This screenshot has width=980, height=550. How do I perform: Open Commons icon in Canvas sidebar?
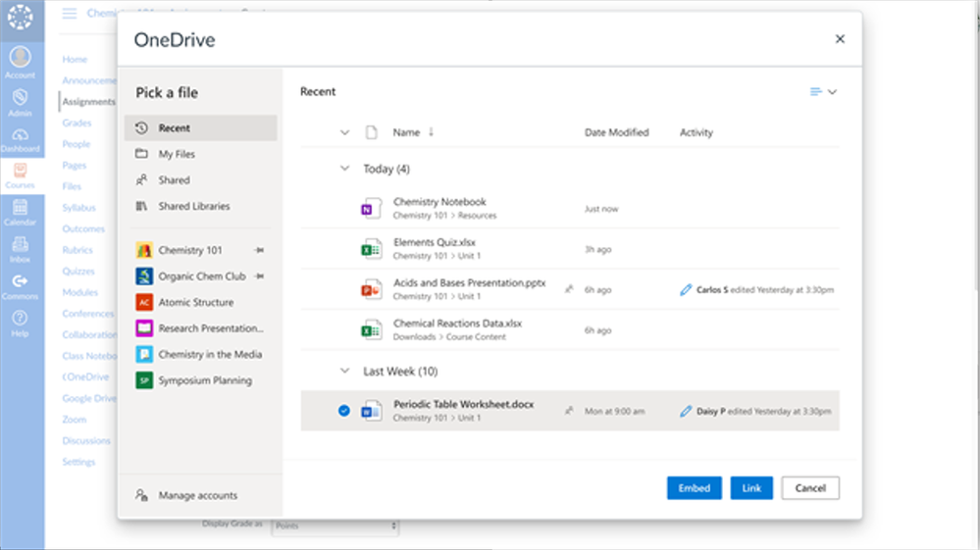point(20,281)
